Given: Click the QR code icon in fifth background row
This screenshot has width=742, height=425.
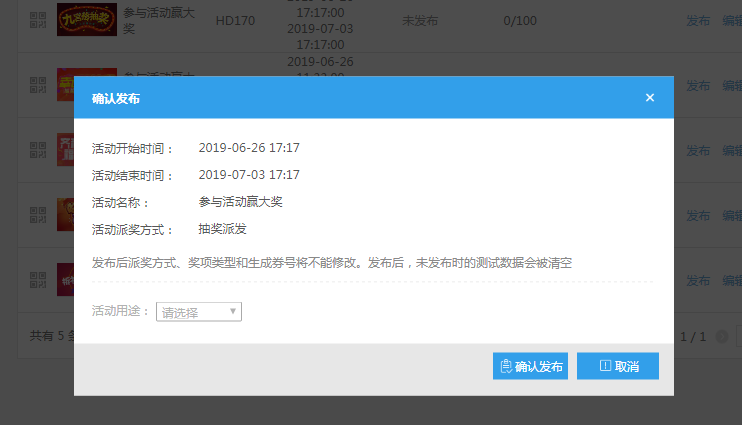Looking at the screenshot, I should coord(38,280).
